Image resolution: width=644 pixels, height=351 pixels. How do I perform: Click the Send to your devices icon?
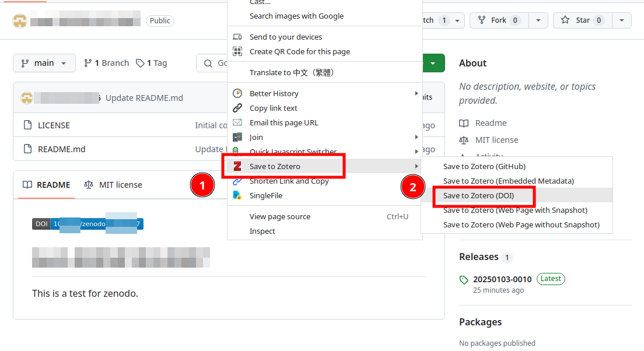point(237,37)
